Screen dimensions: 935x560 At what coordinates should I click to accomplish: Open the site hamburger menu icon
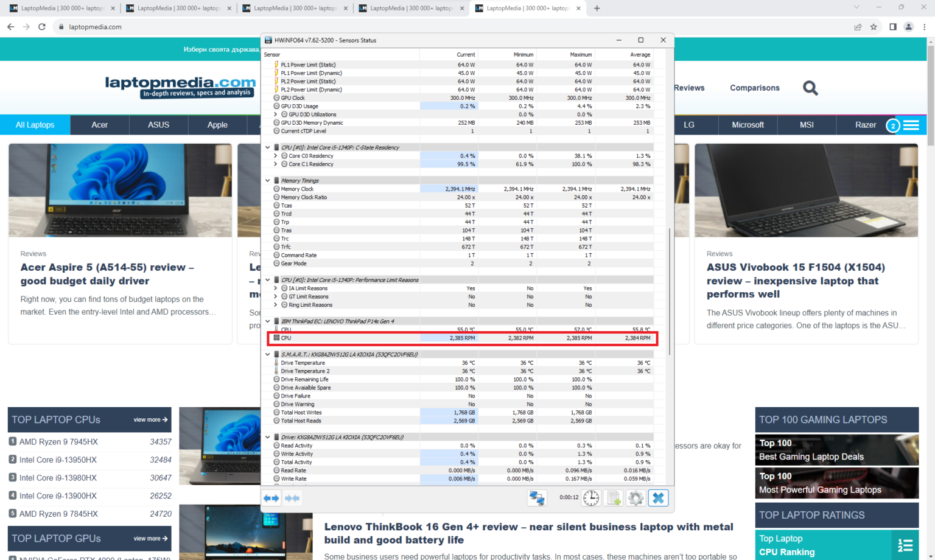(911, 125)
